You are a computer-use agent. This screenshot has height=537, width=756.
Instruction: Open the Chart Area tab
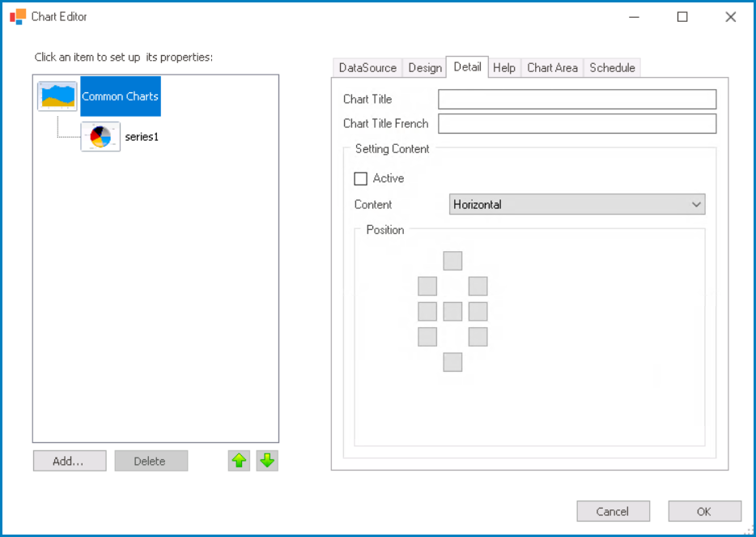(552, 68)
